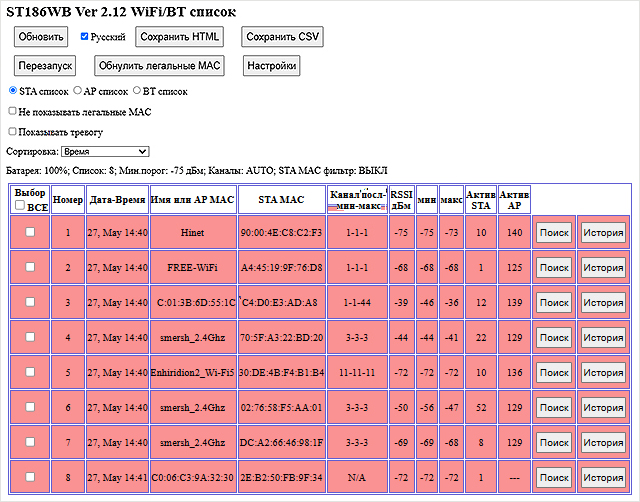Toggle the Русский language checkbox
This screenshot has width=640, height=502.
point(86,36)
